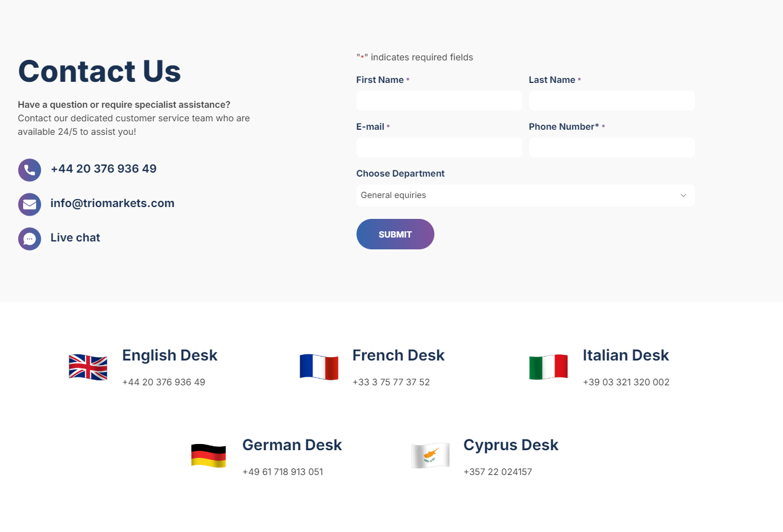783x532 pixels.
Task: Click into the E-mail field
Action: (439, 148)
